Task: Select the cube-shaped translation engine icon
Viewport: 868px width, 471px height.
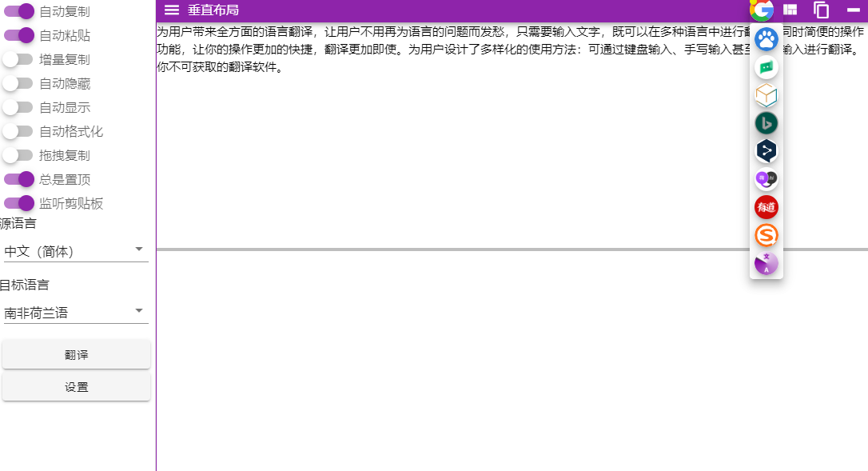Action: 766,95
